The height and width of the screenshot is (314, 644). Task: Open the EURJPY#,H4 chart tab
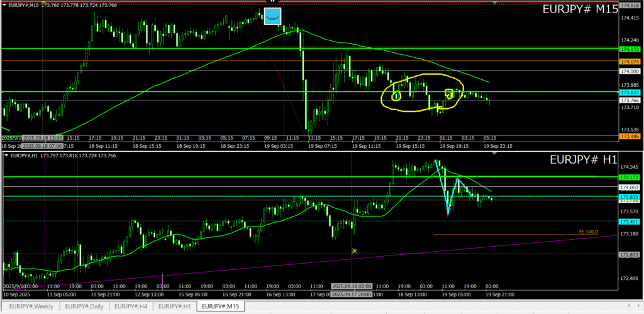[x=131, y=306]
